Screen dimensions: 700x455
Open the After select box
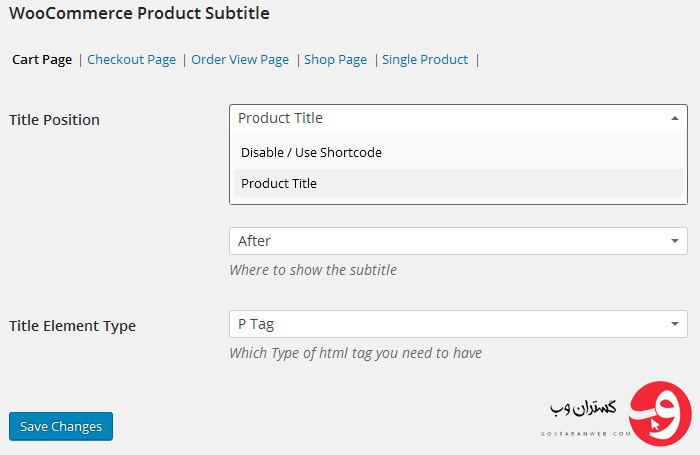458,241
